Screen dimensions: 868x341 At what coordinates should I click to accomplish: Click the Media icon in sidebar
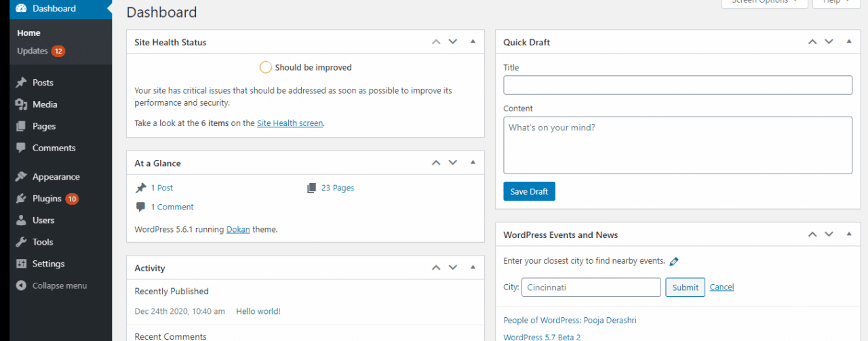pyautogui.click(x=21, y=104)
